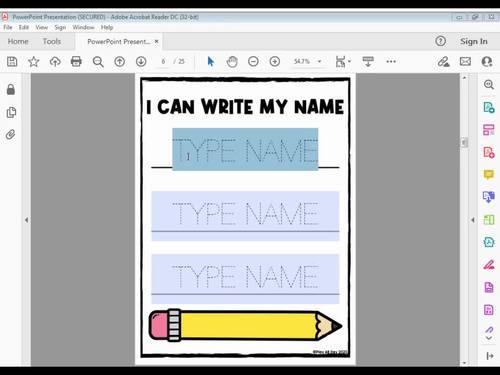Click the third TYPE NAME field
This screenshot has height=375, width=500.
point(245,279)
